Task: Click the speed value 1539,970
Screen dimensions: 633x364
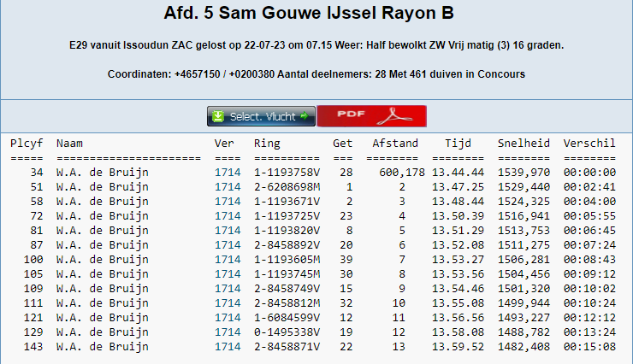Action: (x=524, y=173)
